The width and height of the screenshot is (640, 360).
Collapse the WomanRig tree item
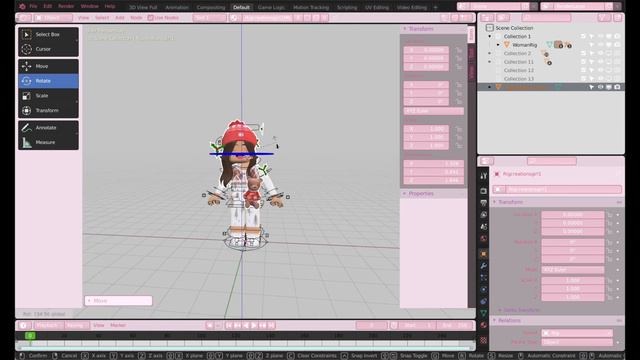point(498,45)
